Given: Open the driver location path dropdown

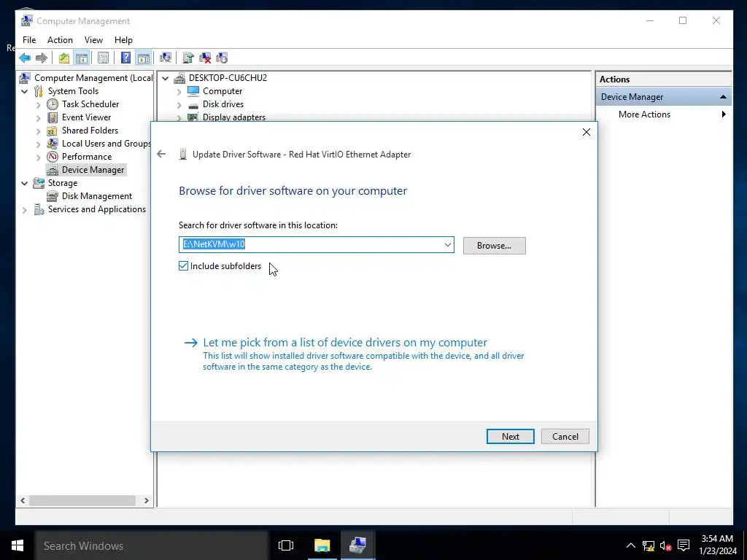Looking at the screenshot, I should click(447, 245).
